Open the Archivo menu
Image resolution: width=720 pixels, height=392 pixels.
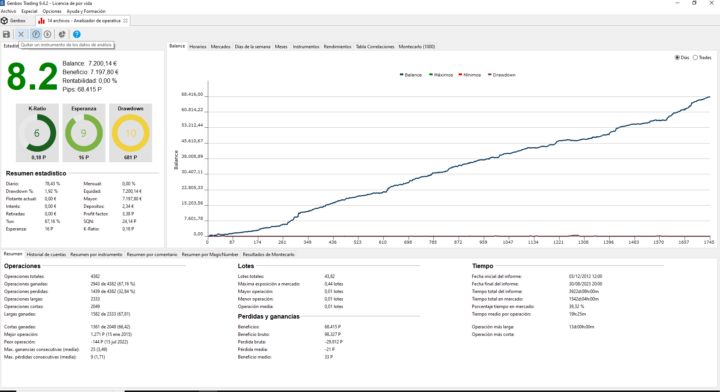8,11
